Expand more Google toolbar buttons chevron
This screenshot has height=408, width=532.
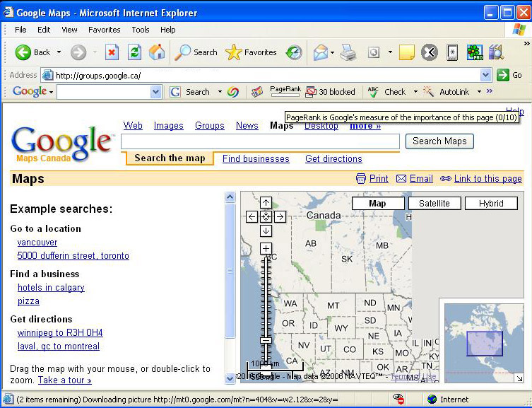tap(489, 91)
